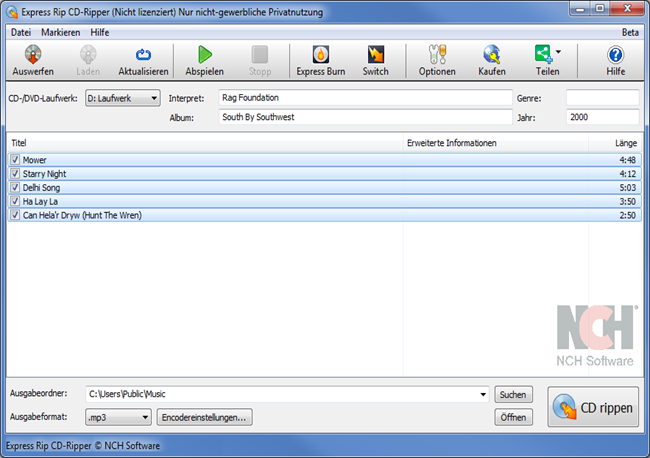Image resolution: width=650 pixels, height=458 pixels.
Task: Select Can Hela'r Dryw (Hunt The Wren) title
Action: 82,216
